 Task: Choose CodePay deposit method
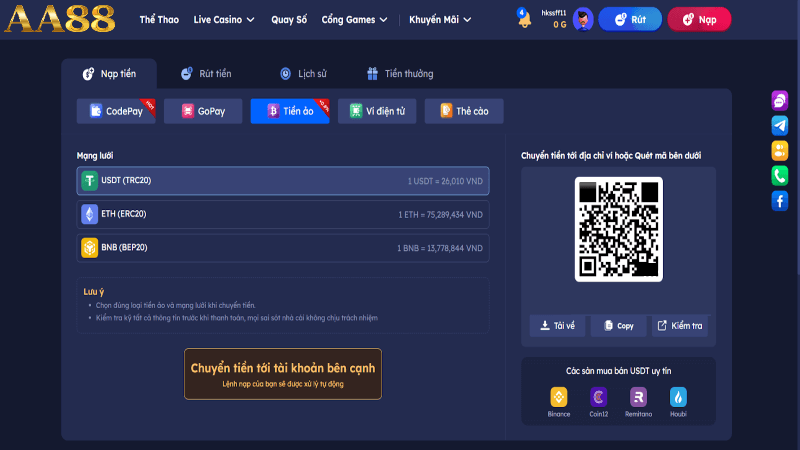tap(116, 111)
